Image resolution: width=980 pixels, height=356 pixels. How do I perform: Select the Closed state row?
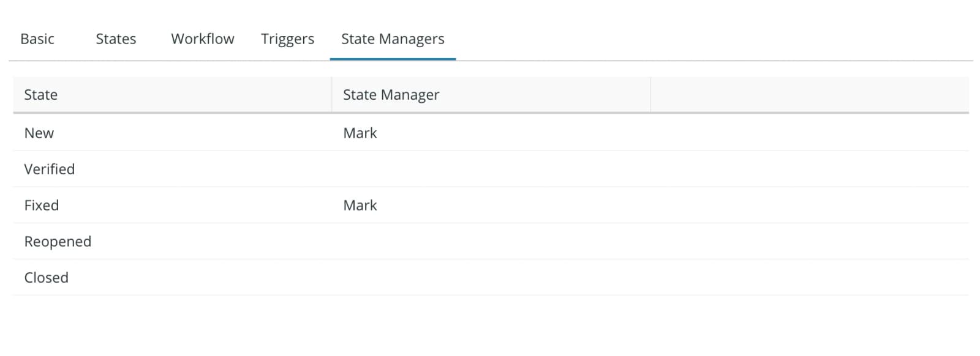pos(491,277)
